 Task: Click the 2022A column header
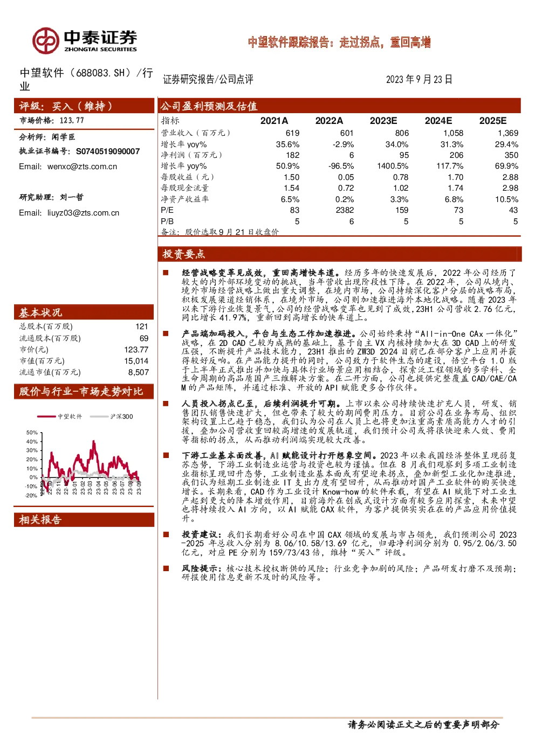(x=329, y=121)
